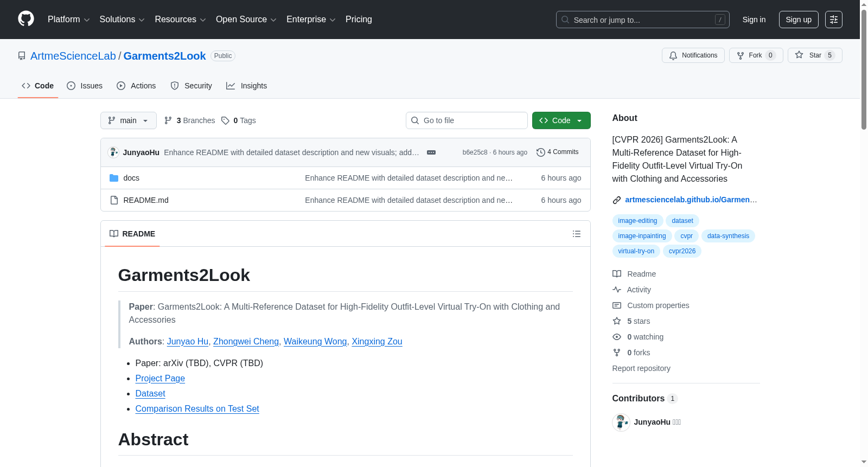Open the command palette icon button
The image size is (868, 467).
pyautogui.click(x=834, y=20)
